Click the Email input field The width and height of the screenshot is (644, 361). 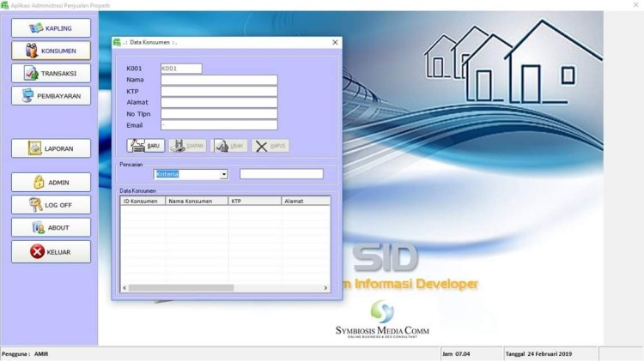click(219, 124)
